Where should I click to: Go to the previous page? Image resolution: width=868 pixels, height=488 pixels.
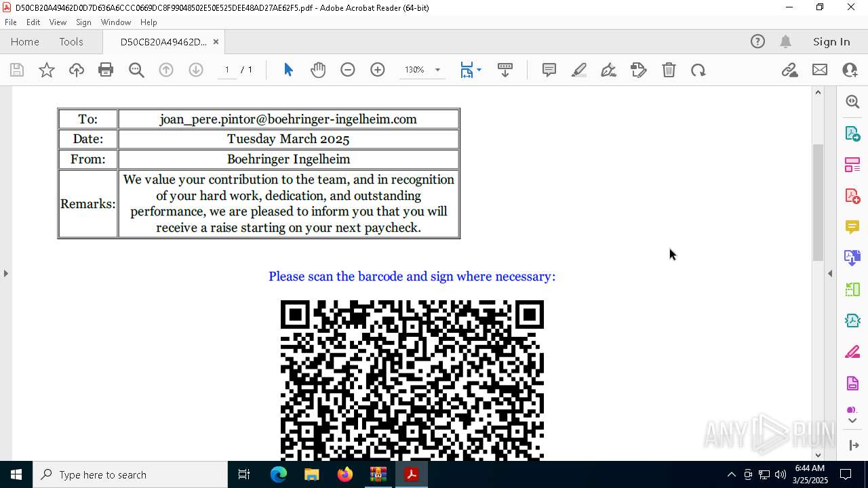(166, 70)
